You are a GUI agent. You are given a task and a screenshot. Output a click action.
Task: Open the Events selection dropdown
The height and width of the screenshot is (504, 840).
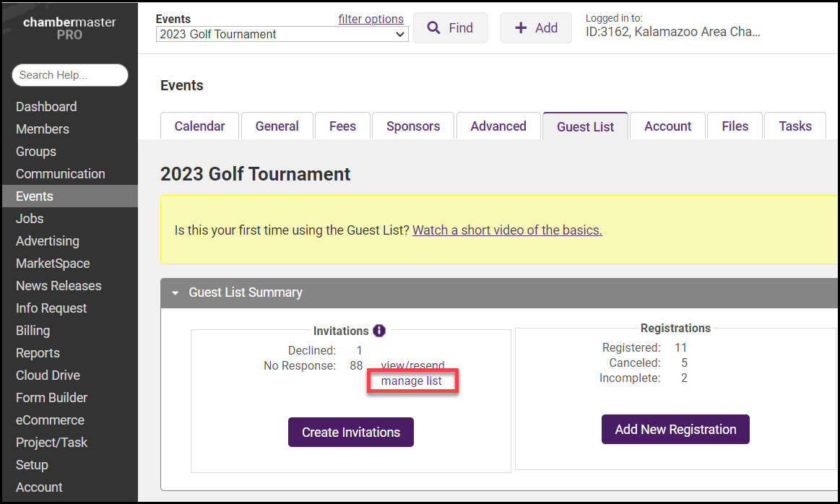point(282,34)
